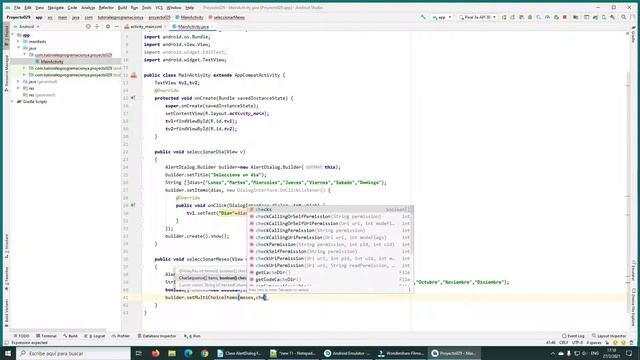Click the override gutter icon beside onCreate
This screenshot has height=360, width=640.
[x=133, y=98]
